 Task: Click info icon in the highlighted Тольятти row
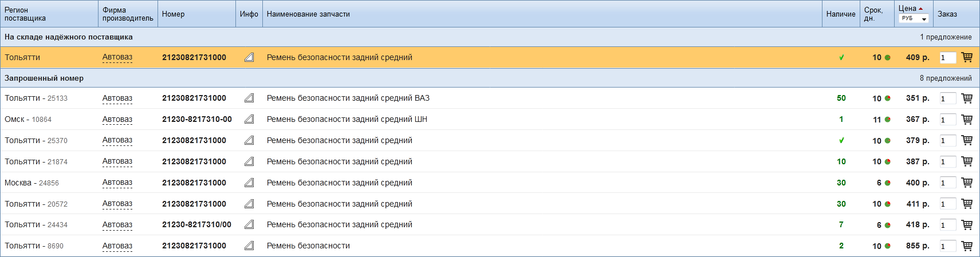pos(249,57)
